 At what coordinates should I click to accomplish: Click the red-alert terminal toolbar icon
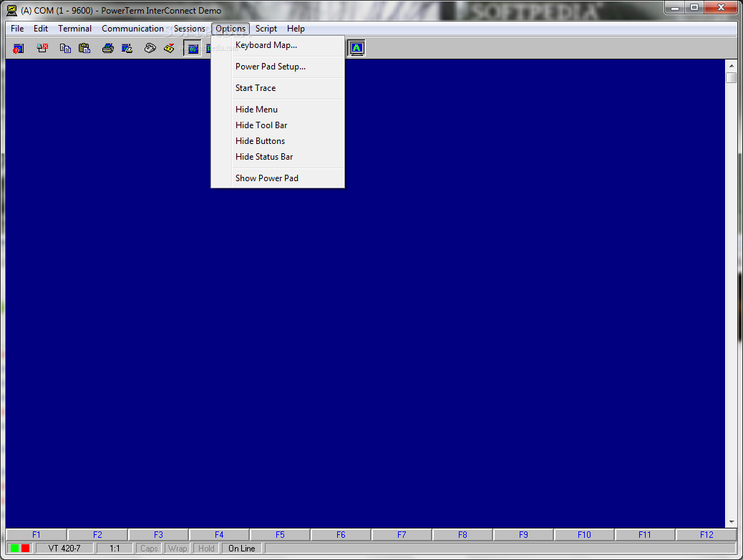18,49
